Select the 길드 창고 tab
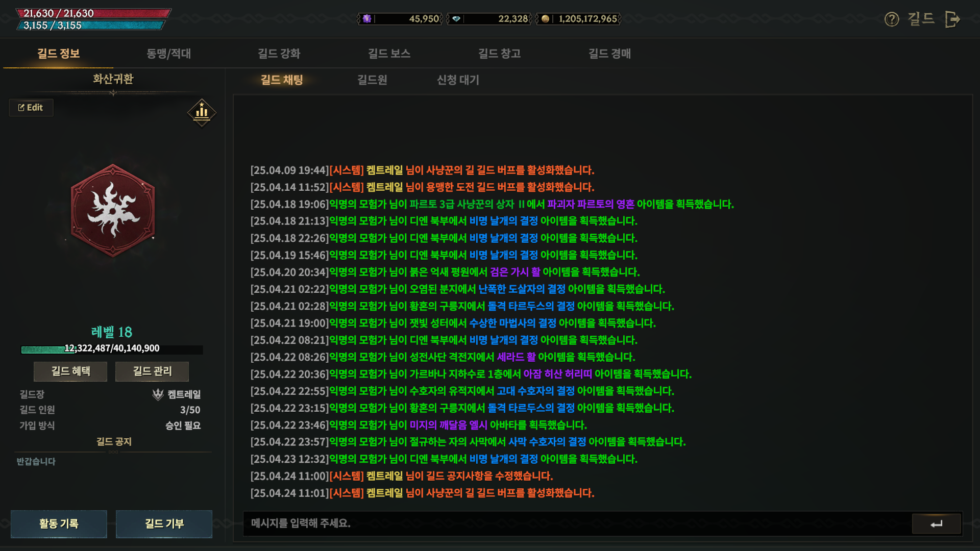The width and height of the screenshot is (980, 551). tap(499, 54)
